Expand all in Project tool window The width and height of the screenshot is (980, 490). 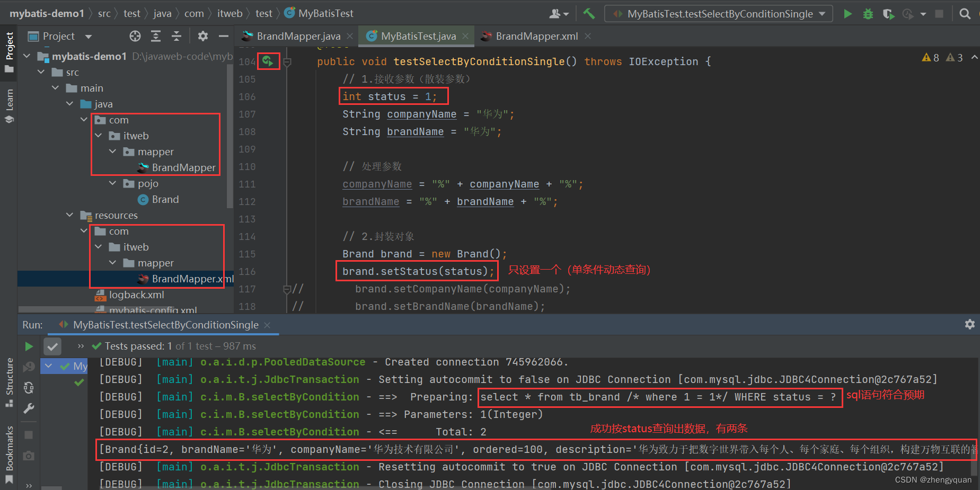[156, 36]
